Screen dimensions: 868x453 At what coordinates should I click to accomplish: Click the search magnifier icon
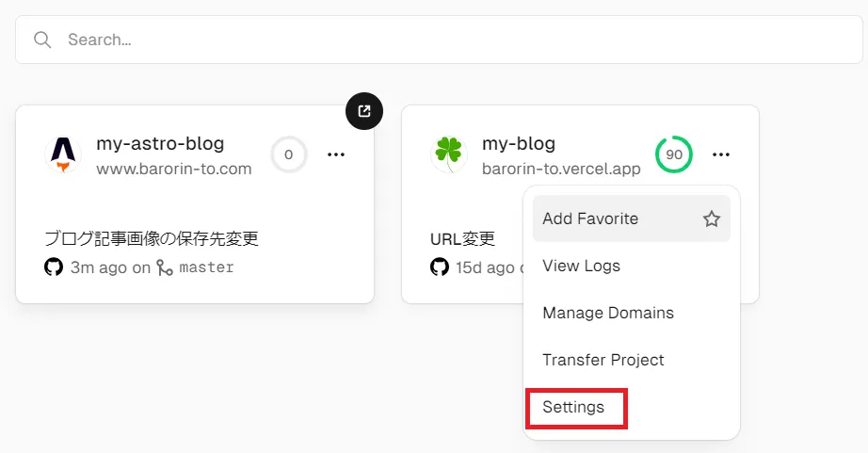coord(41,40)
